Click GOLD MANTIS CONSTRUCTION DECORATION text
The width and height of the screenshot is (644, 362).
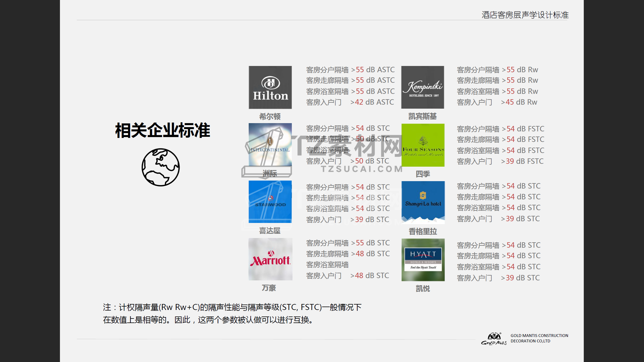(x=539, y=338)
